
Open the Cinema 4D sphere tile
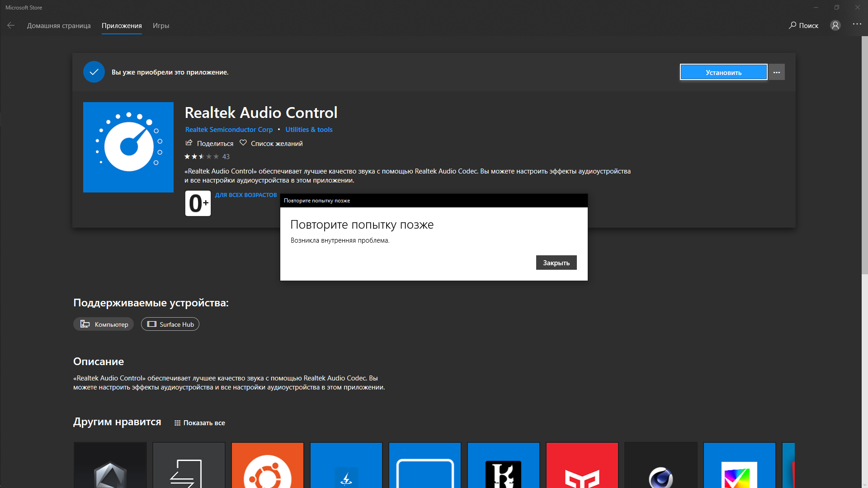pos(661,465)
